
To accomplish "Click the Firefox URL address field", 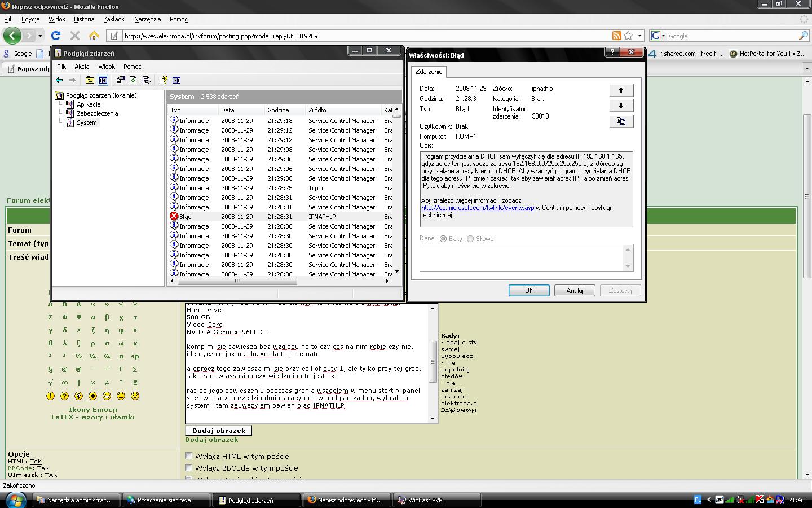I will pos(367,36).
